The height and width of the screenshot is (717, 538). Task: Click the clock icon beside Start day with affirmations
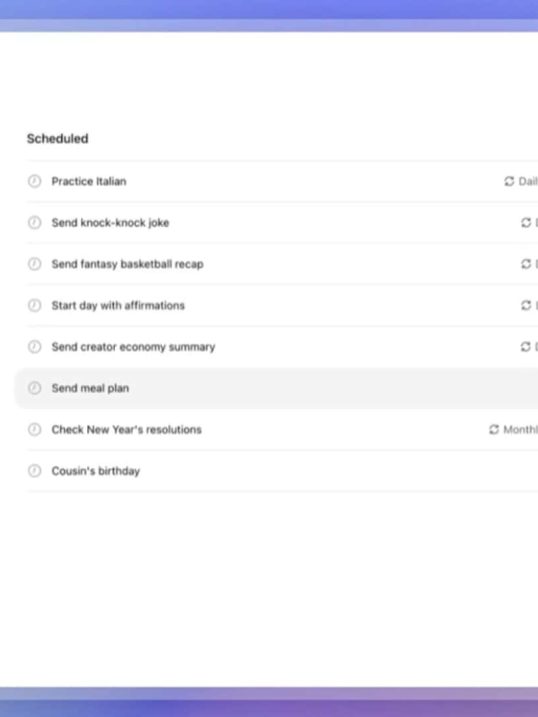[x=34, y=305]
